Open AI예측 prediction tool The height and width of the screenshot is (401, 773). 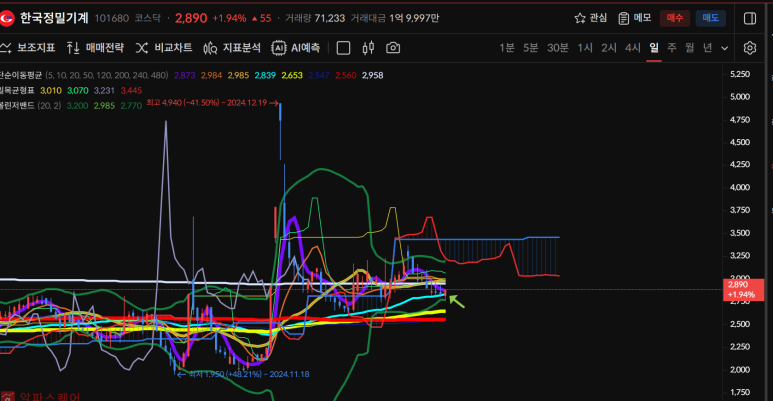(x=296, y=48)
